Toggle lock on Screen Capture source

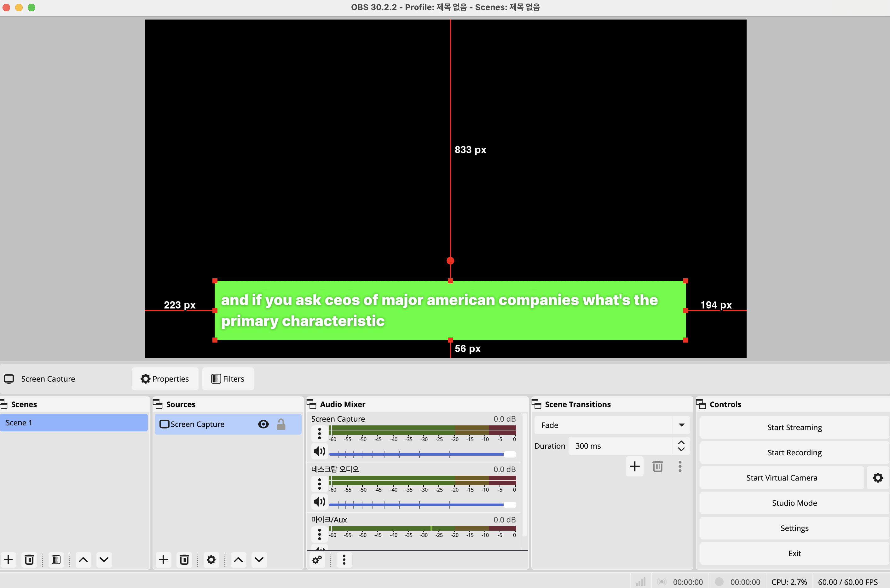pyautogui.click(x=281, y=424)
